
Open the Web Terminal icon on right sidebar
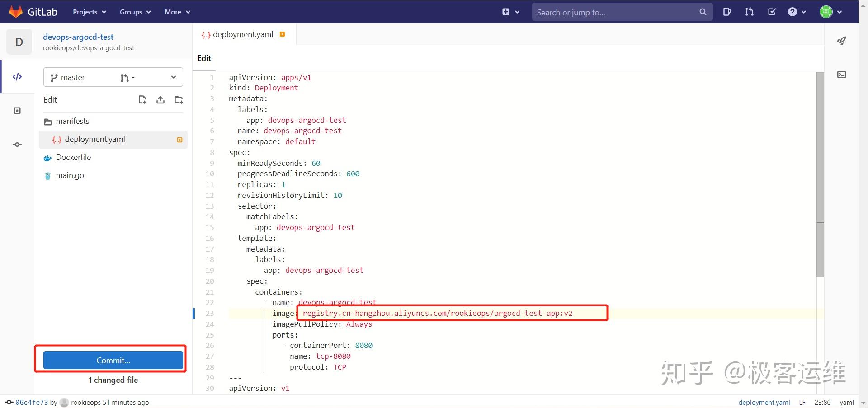pos(841,75)
